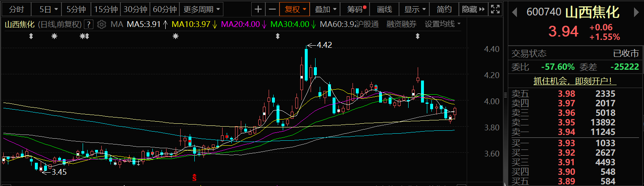Open the MA indicator settings gear
Image resolution: width=644 pixels, height=186 pixels.
(x=102, y=24)
